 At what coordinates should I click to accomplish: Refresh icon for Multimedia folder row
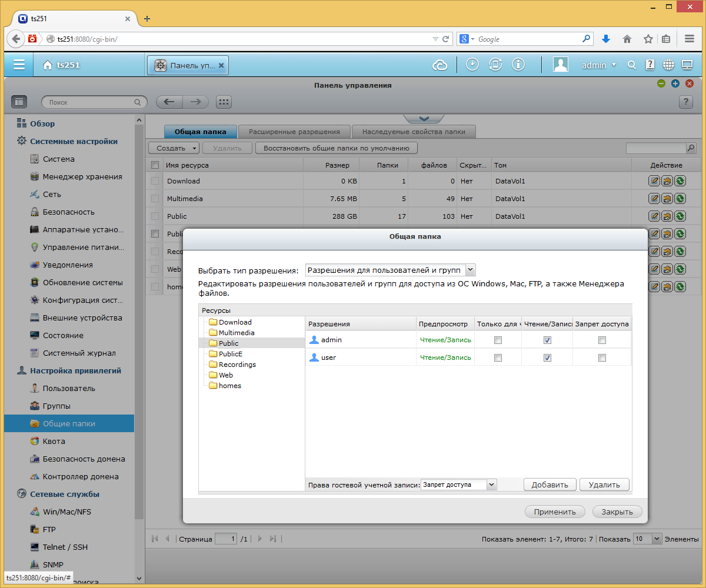pos(680,199)
